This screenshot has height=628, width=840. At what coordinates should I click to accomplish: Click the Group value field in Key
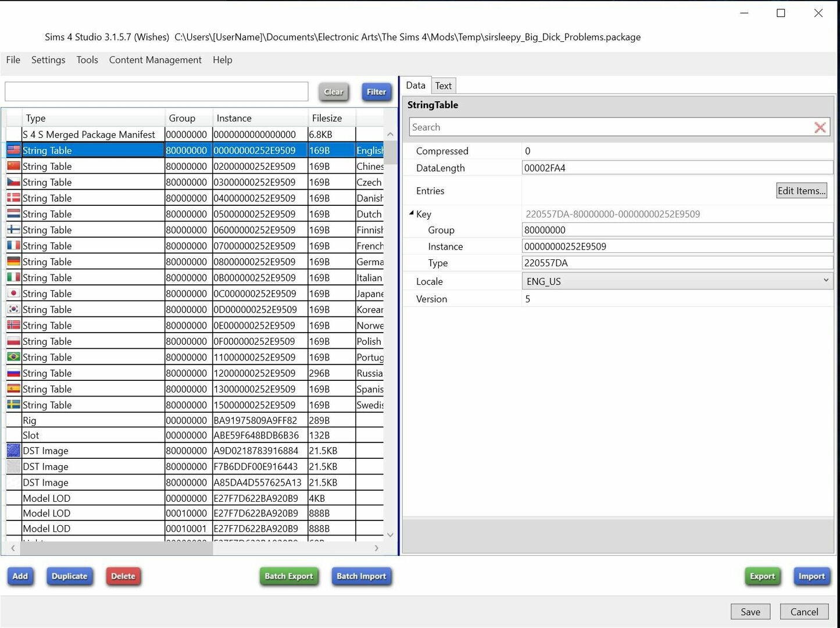pyautogui.click(x=677, y=230)
